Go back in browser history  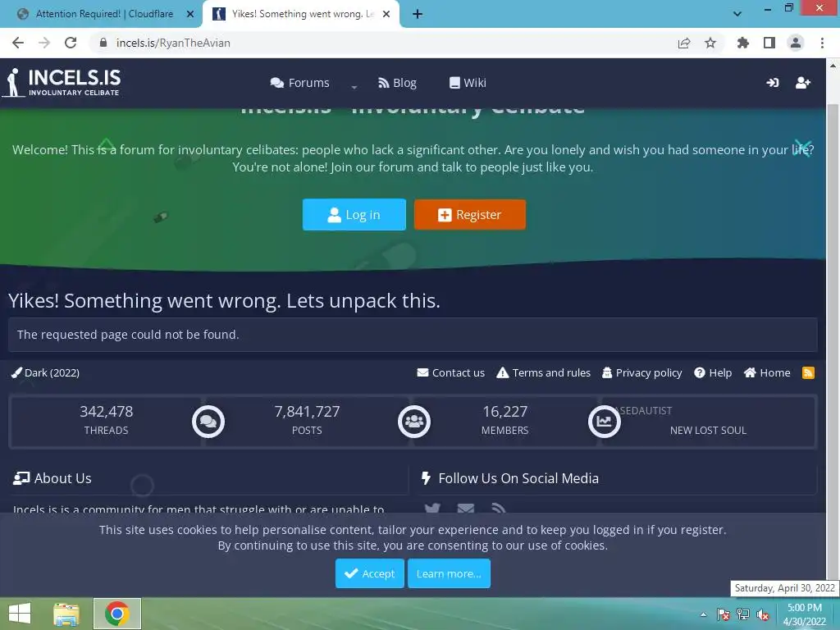click(x=18, y=43)
